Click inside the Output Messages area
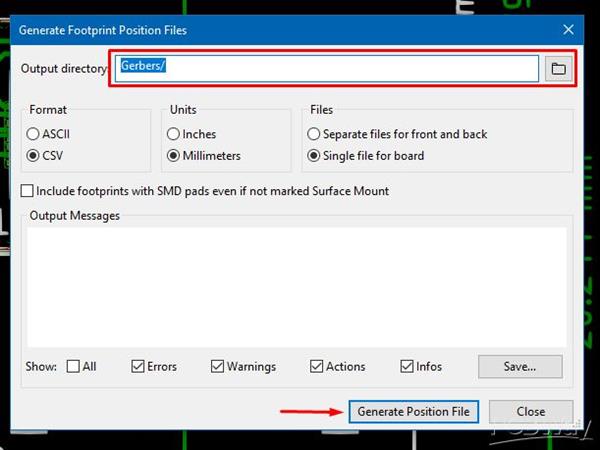Image resolution: width=600 pixels, height=450 pixels. coord(297,285)
